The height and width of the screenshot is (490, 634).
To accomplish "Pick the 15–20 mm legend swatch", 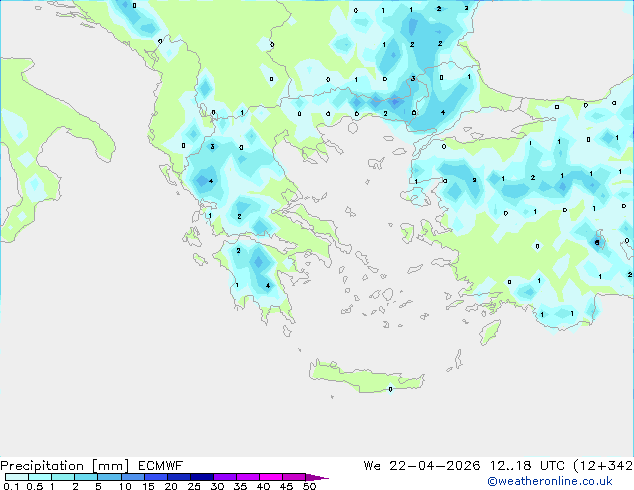I will pos(156,477).
